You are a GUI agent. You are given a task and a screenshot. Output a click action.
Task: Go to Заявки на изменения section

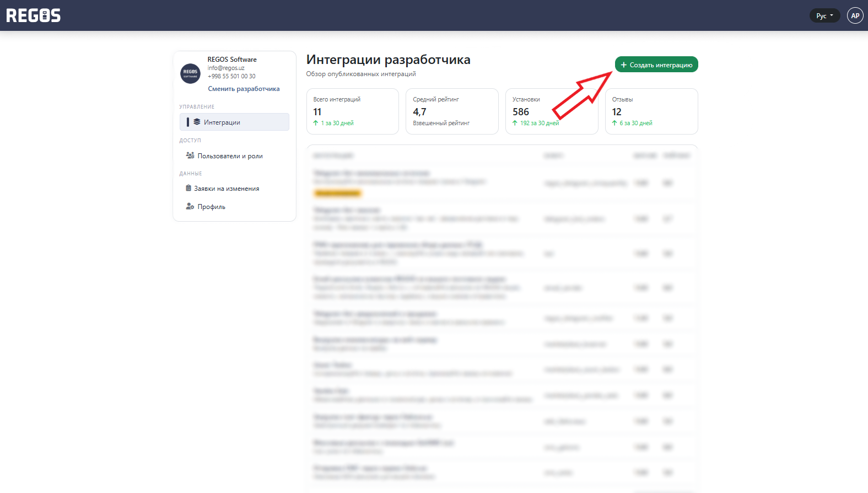pos(226,189)
